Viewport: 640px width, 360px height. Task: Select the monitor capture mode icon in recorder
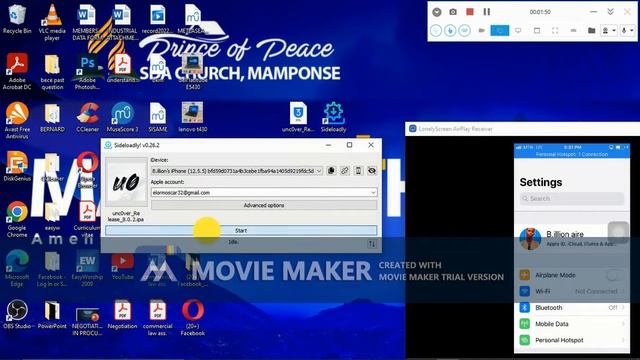(x=518, y=30)
